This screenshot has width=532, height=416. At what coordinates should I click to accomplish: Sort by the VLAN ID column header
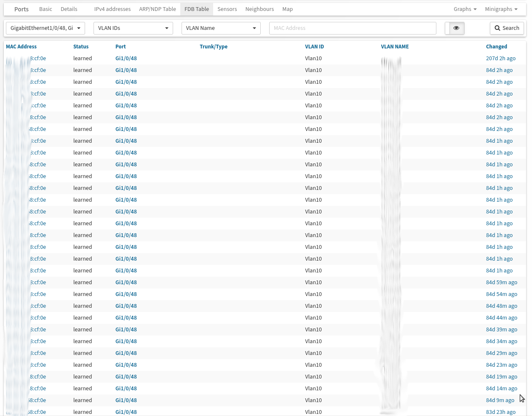click(x=314, y=47)
